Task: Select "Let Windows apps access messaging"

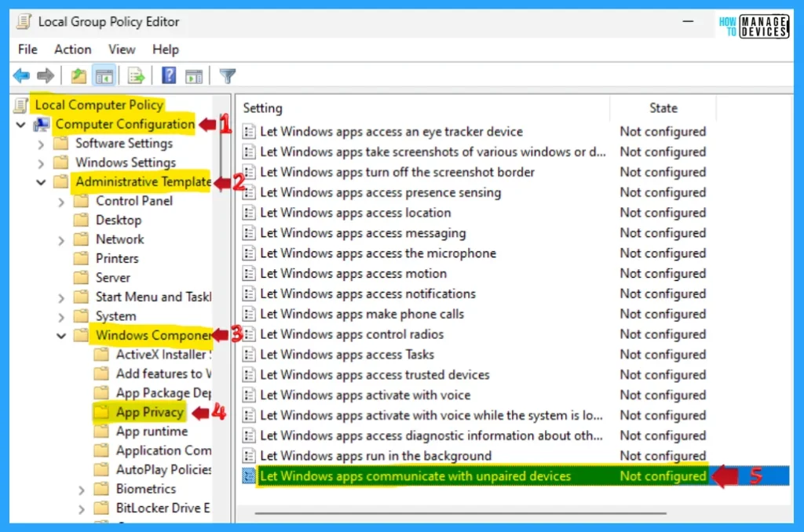Action: (363, 233)
